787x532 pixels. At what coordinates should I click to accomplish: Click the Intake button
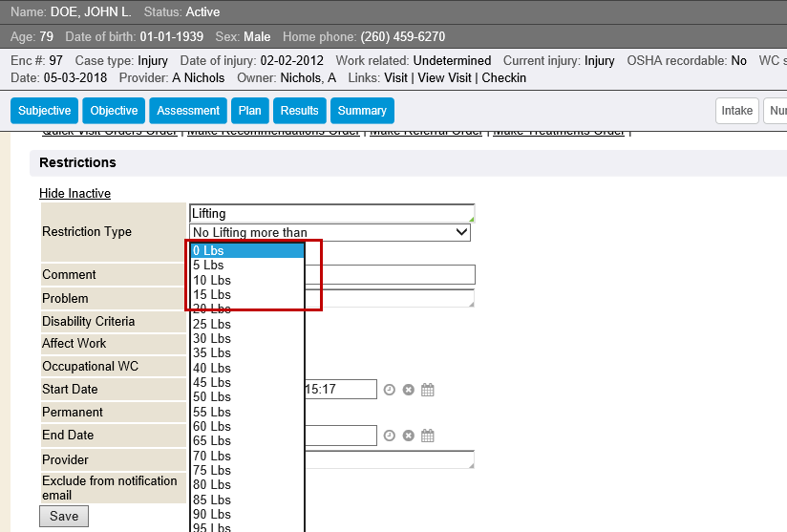pyautogui.click(x=736, y=111)
